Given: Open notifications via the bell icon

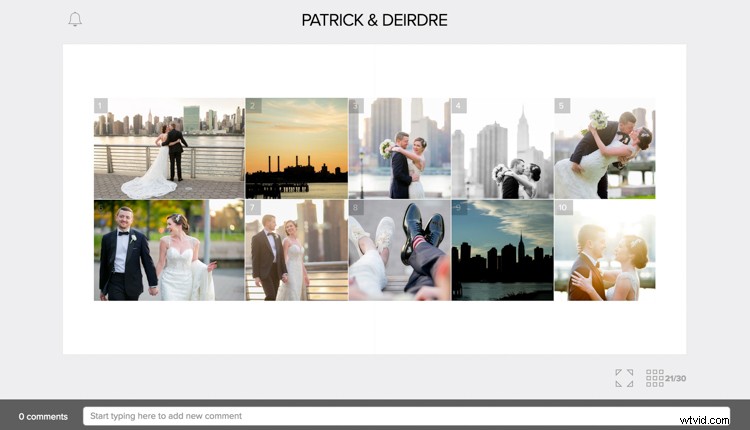Looking at the screenshot, I should click(75, 19).
